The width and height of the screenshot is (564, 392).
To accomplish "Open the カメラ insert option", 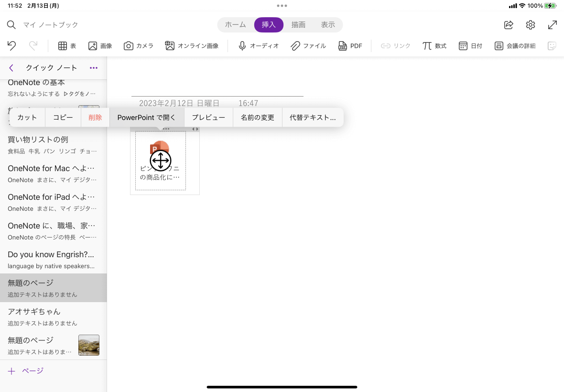I will tap(139, 46).
